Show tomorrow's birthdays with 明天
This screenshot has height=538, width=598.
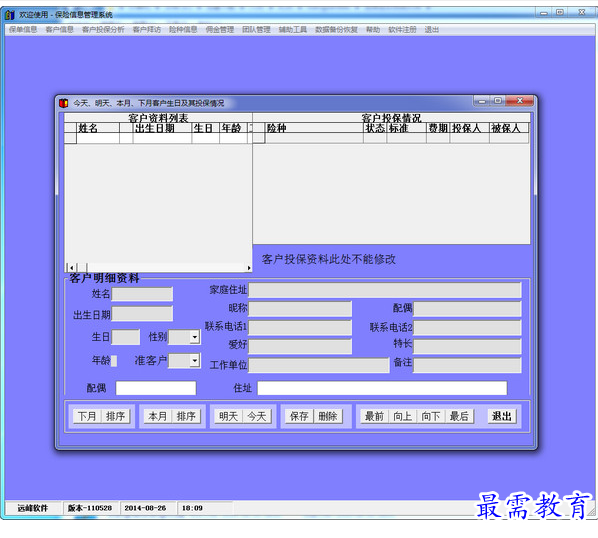pos(228,416)
